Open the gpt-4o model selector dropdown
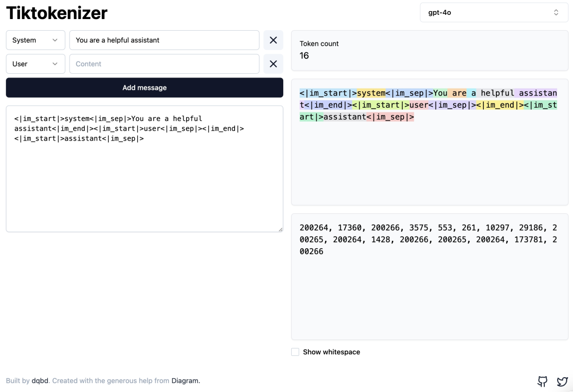The image size is (573, 392). pos(494,12)
